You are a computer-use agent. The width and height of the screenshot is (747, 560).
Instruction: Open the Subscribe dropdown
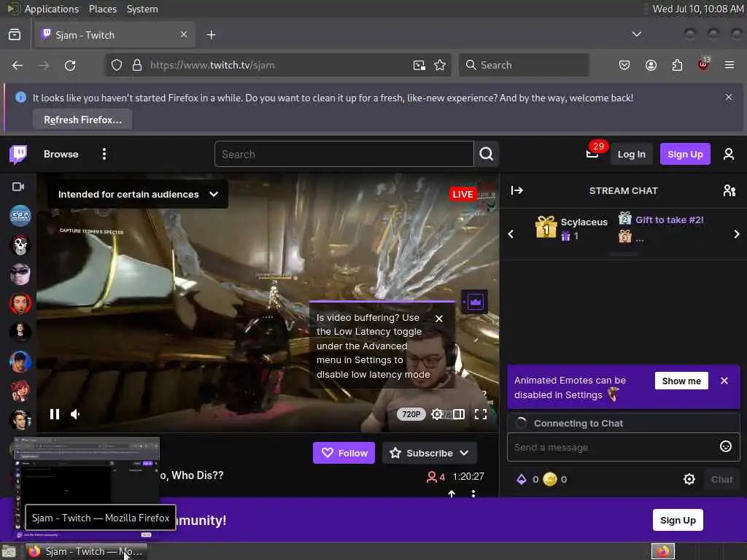tap(429, 453)
